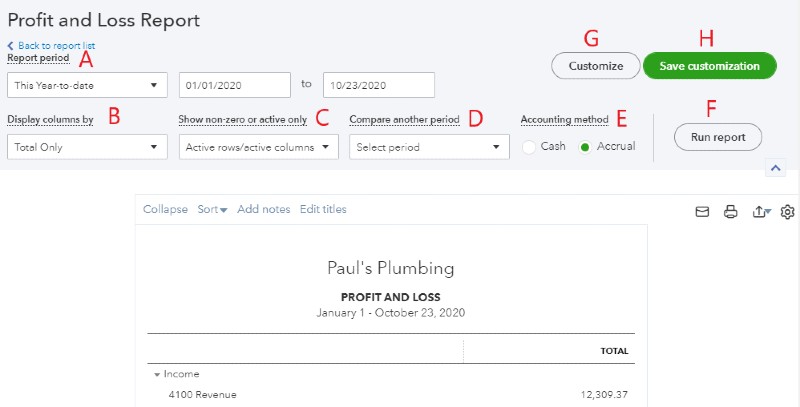
Task: Open the This Year-to-date period dropdown
Action: point(87,85)
